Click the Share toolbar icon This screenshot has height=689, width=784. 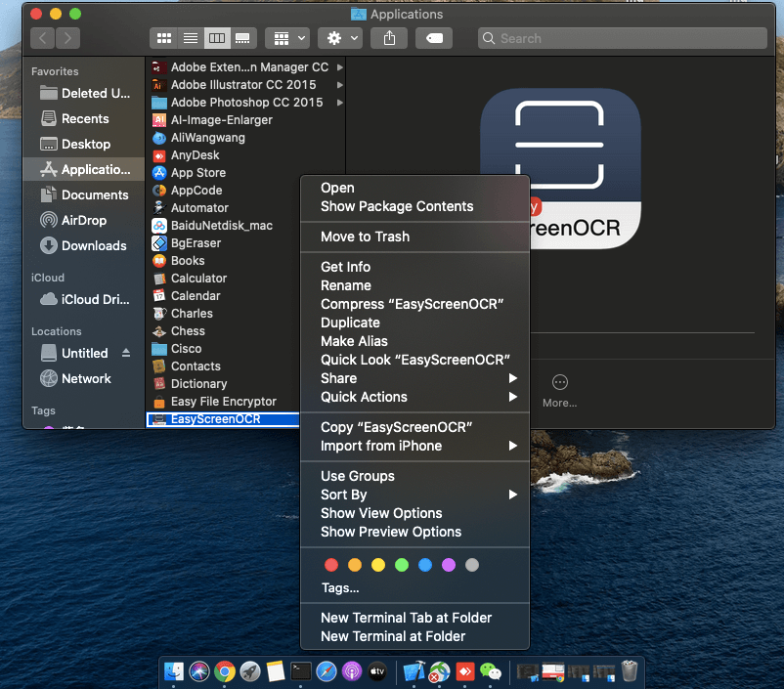(x=390, y=38)
